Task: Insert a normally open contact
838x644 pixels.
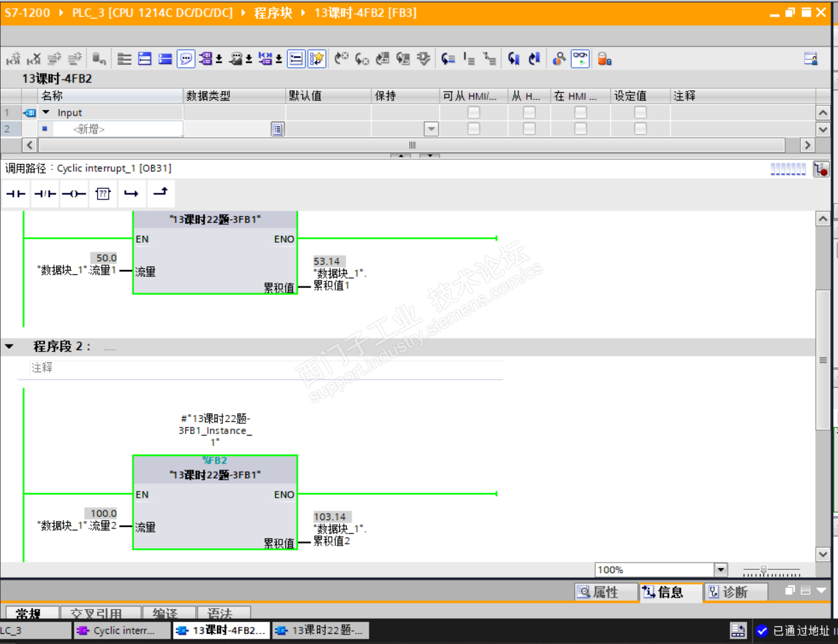Action: (x=16, y=194)
